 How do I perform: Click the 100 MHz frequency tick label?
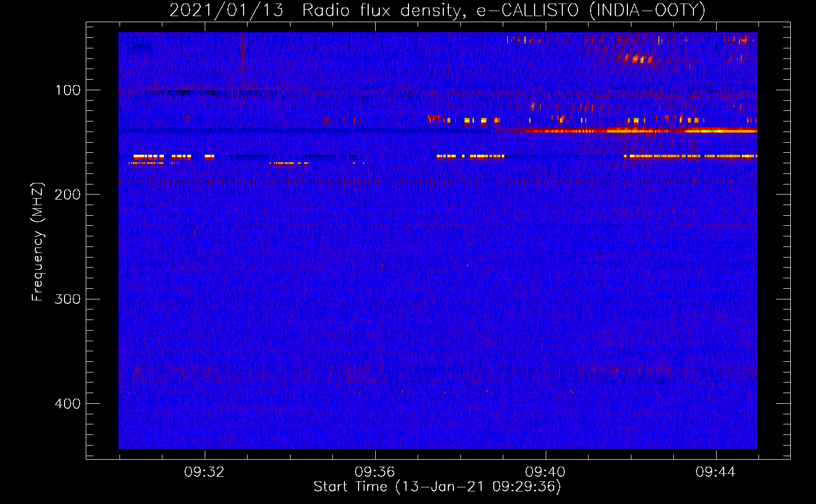68,90
